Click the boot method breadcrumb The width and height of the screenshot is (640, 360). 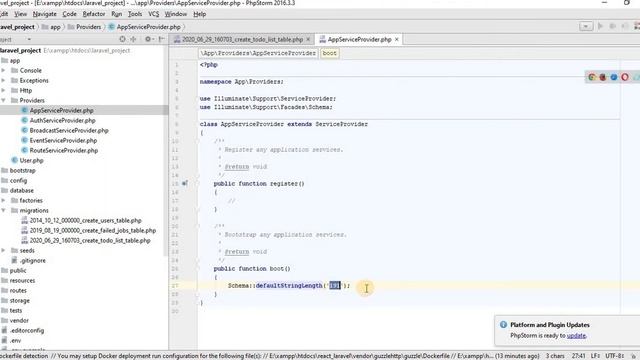click(329, 53)
